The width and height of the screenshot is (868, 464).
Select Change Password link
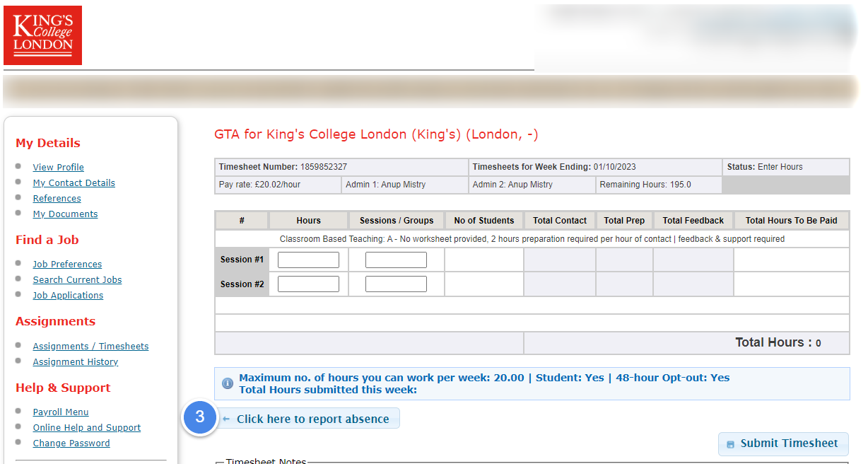[71, 443]
